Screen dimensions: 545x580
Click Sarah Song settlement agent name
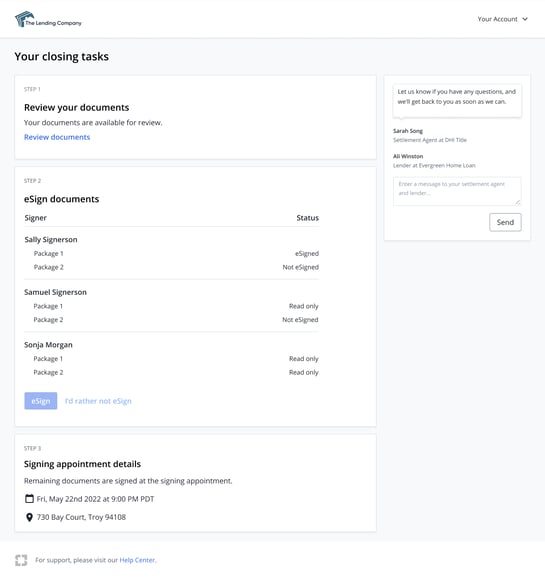[408, 131]
